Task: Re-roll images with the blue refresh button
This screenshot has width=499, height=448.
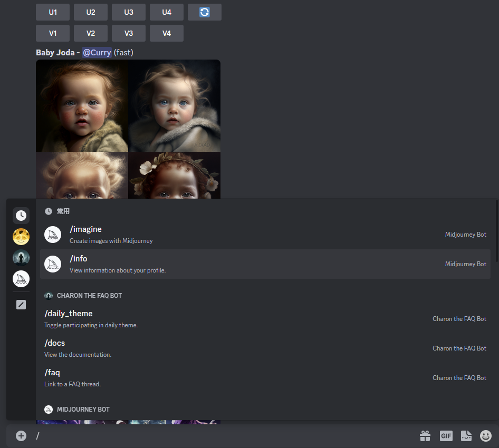Action: click(204, 12)
